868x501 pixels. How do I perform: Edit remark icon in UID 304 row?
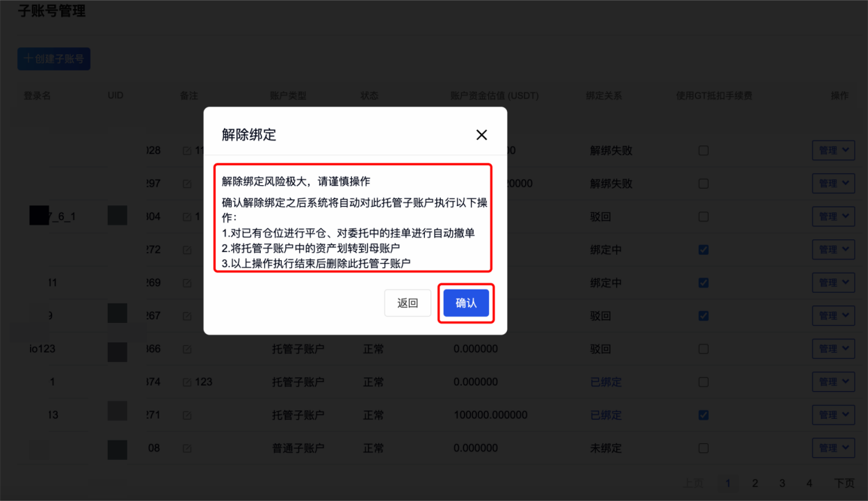[x=186, y=217]
